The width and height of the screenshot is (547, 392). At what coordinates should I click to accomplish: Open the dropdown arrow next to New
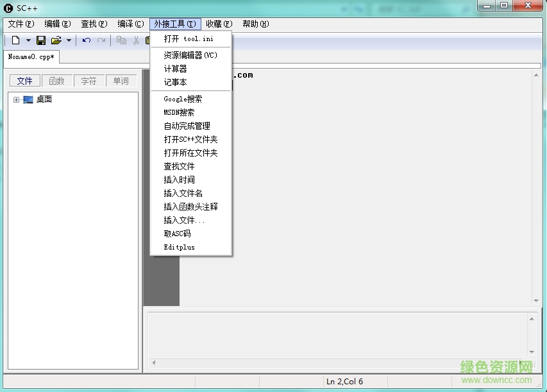pyautogui.click(x=28, y=40)
